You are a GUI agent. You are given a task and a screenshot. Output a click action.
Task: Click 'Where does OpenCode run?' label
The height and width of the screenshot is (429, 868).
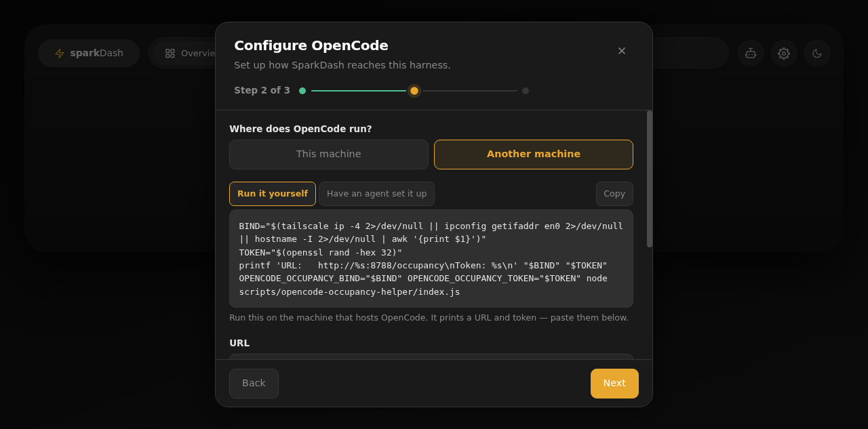click(300, 129)
